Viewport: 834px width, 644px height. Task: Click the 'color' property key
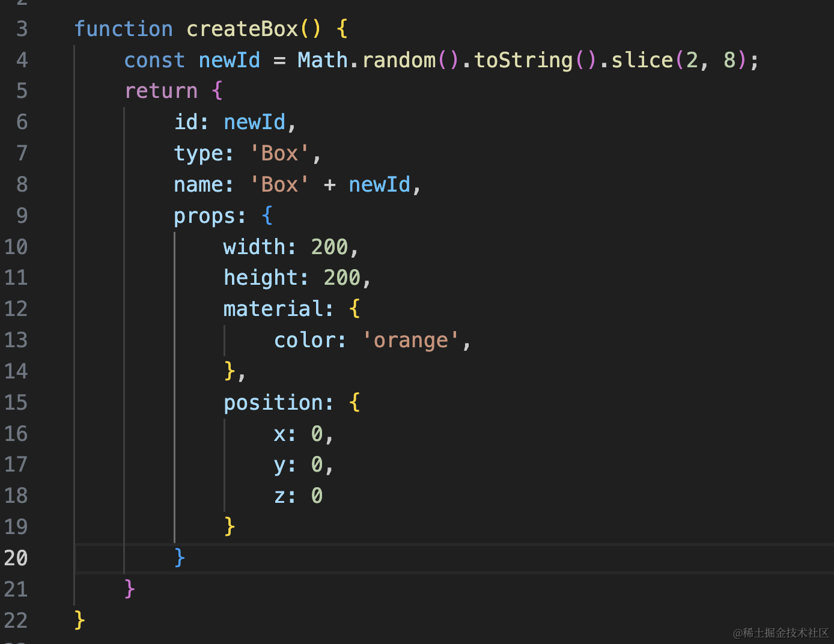304,340
